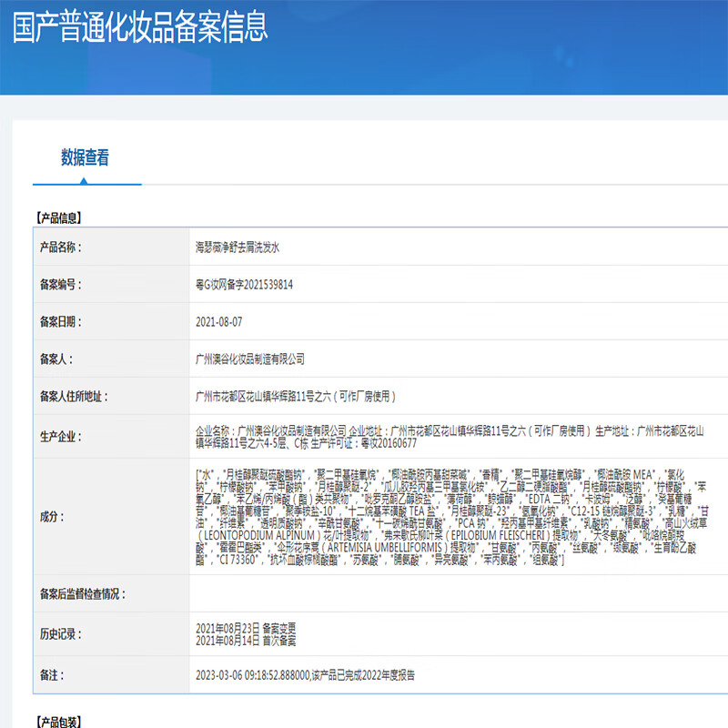Click the product name 海瑟薇净舒去屑洗发水
The image size is (728, 728).
pos(246,248)
